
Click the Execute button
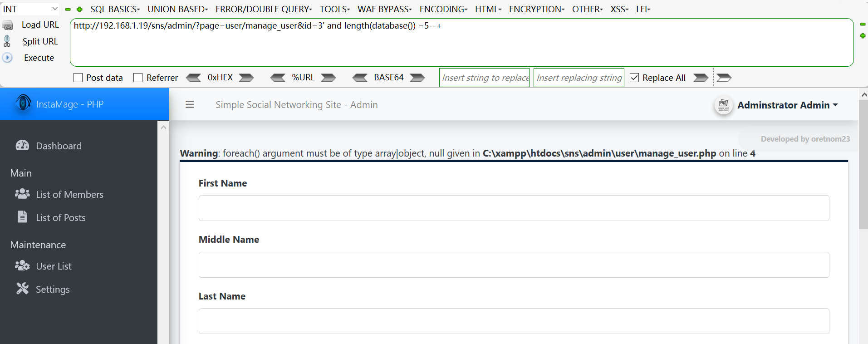[x=39, y=58]
